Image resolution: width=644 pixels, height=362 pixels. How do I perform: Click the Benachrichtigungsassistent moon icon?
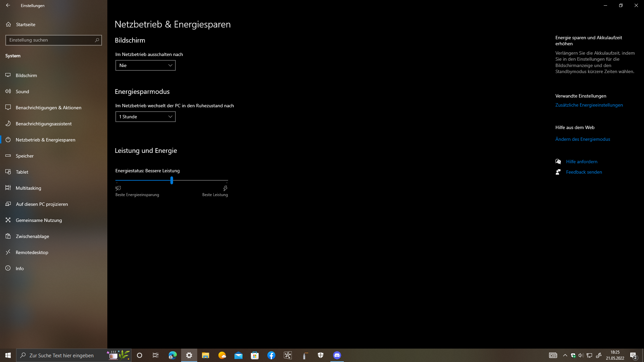click(8, 124)
